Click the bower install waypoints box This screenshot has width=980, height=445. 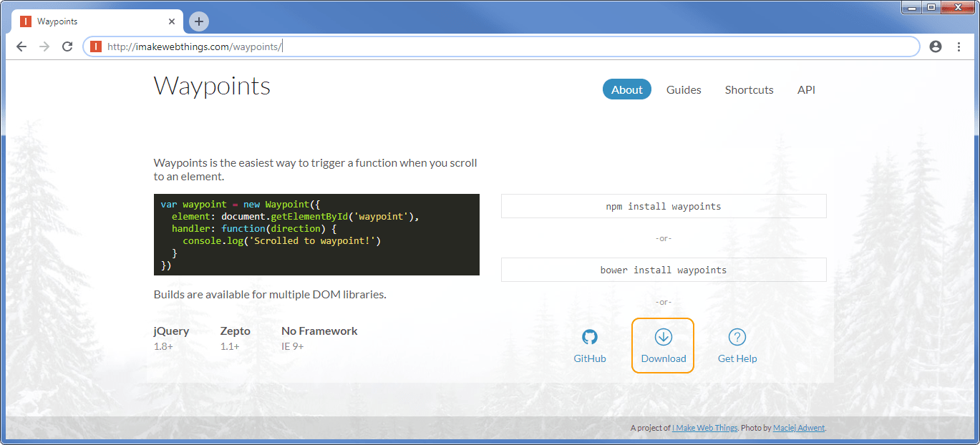664,270
